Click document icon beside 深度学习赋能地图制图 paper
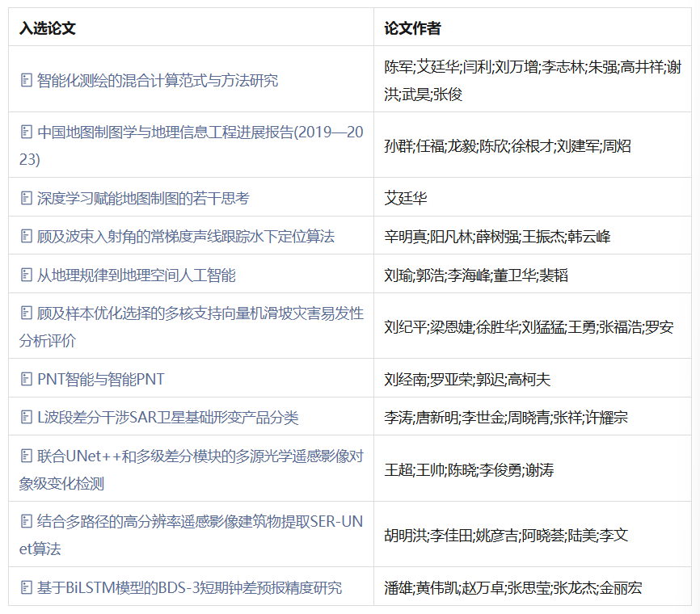Screen dimensions: 700x614 pyautogui.click(x=26, y=198)
